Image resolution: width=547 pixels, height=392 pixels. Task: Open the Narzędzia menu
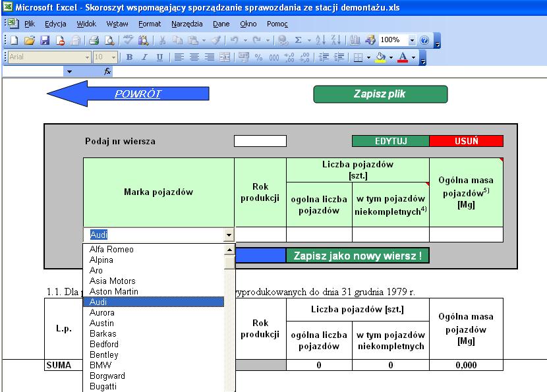pos(187,24)
